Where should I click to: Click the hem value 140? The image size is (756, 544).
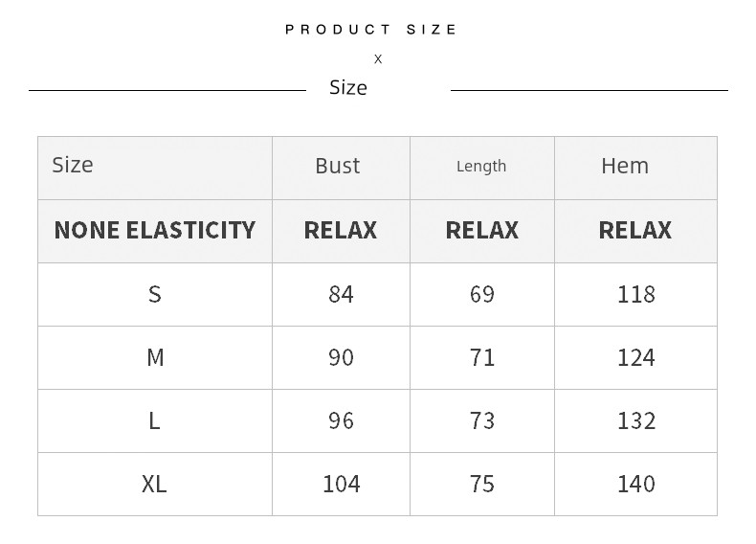(635, 484)
